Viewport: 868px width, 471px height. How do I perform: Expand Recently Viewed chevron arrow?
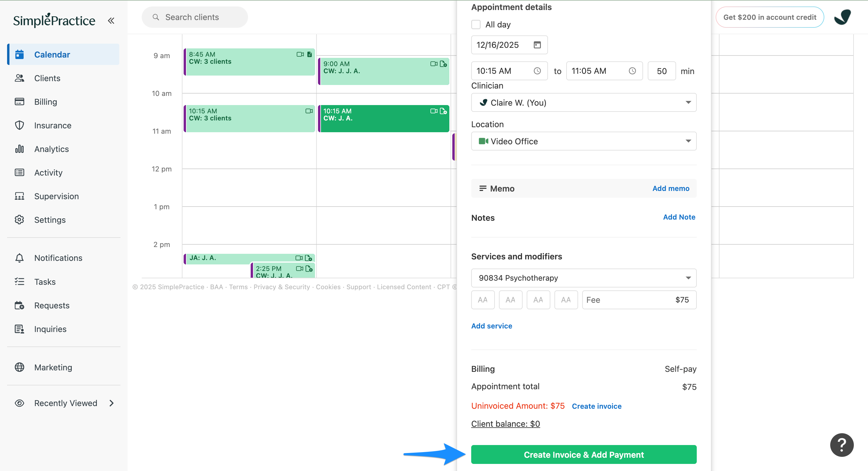[x=112, y=403]
